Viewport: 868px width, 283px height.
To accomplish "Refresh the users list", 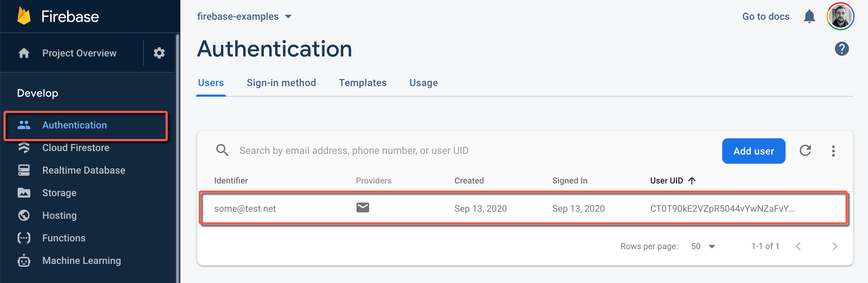I will [805, 151].
